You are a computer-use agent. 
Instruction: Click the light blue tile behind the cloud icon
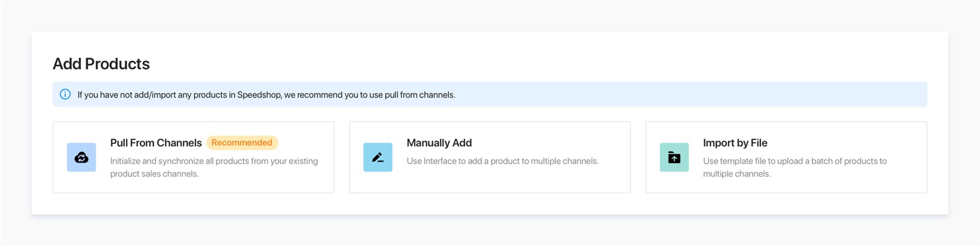[82, 158]
